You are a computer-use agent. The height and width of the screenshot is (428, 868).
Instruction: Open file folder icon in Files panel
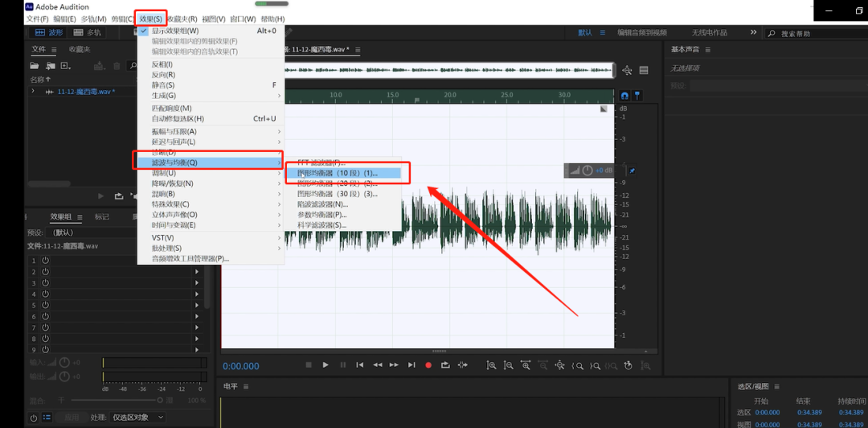pyautogui.click(x=35, y=66)
